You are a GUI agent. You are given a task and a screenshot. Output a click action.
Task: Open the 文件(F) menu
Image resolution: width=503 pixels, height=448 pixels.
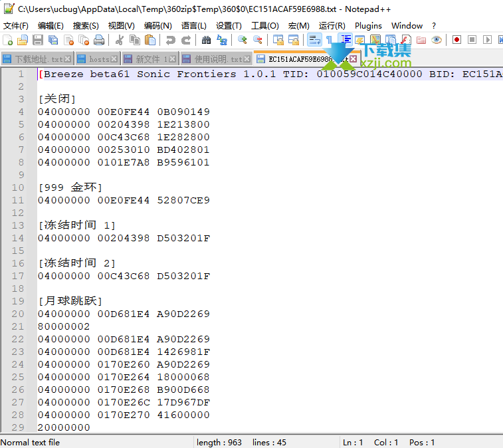pyautogui.click(x=16, y=26)
